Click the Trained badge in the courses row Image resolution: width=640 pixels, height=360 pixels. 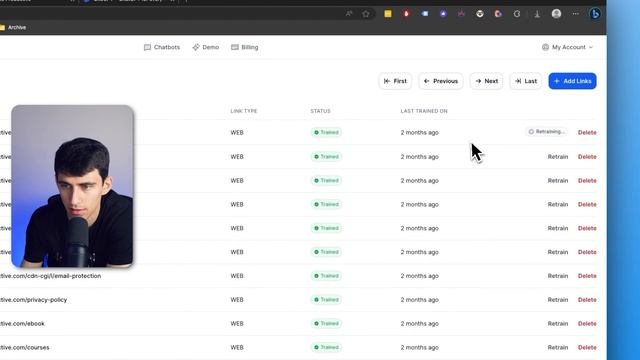[326, 347]
